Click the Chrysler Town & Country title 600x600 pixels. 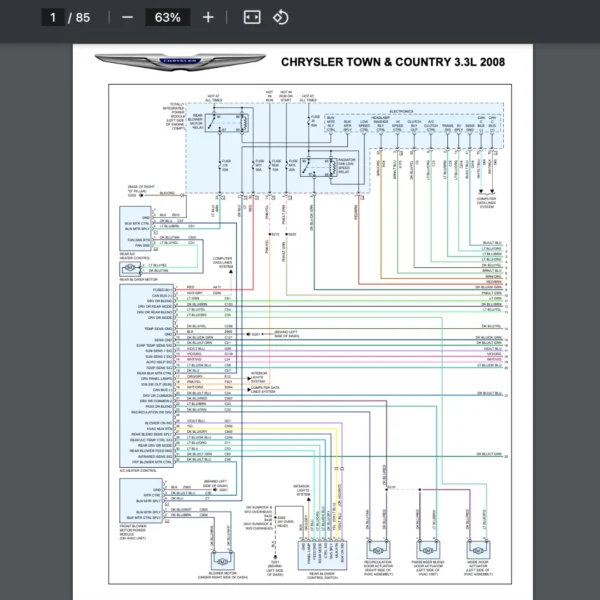tap(392, 62)
